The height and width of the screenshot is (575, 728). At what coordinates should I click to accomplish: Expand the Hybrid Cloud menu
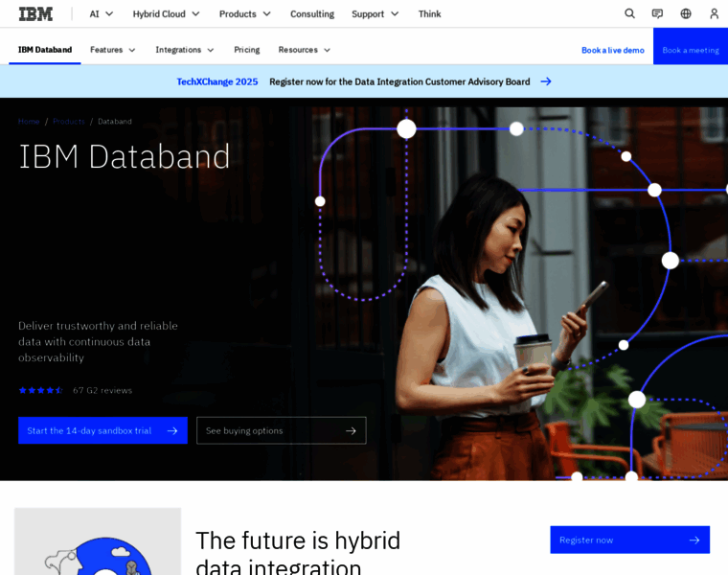pos(167,14)
